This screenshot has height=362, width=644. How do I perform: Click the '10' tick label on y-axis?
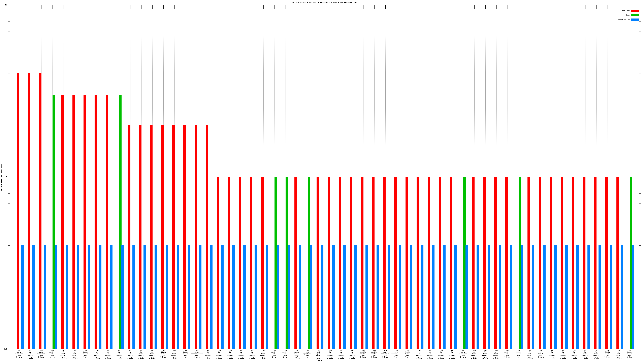[6, 5]
